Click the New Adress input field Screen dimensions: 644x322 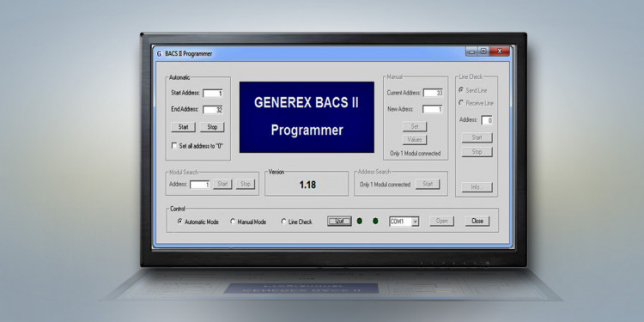tap(433, 109)
